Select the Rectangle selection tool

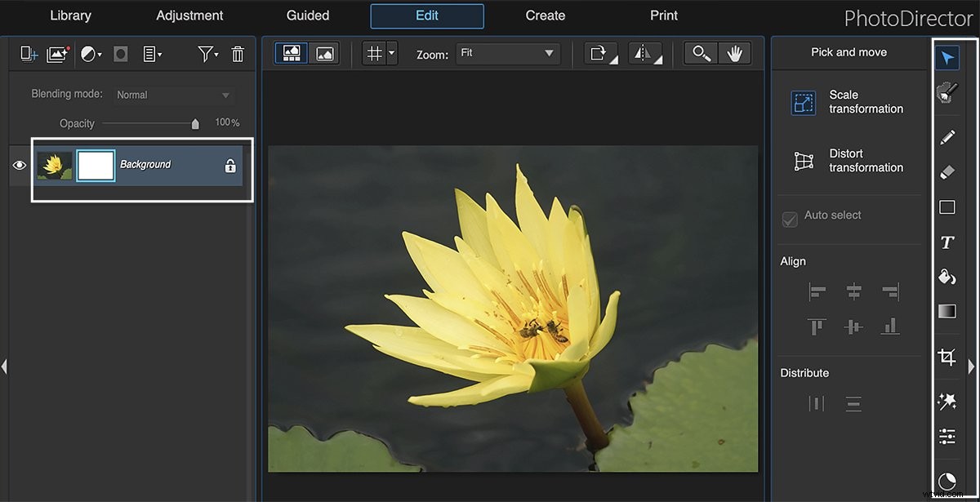[947, 207]
